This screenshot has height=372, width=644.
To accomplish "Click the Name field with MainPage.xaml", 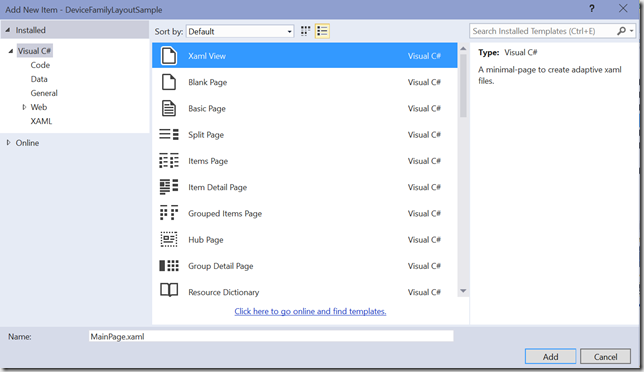I will [271, 336].
